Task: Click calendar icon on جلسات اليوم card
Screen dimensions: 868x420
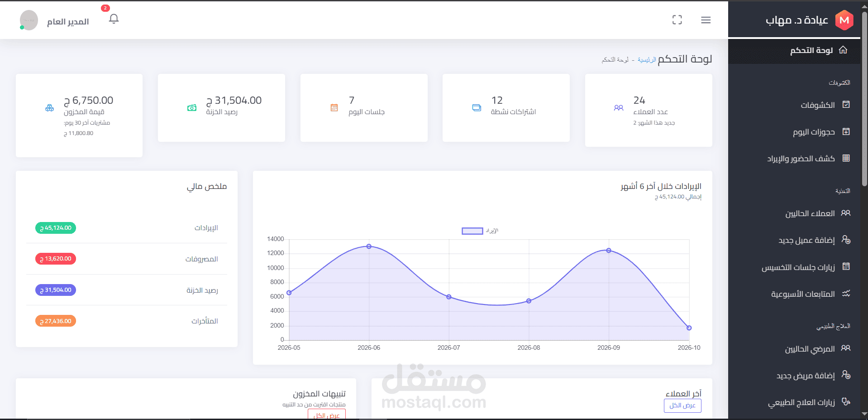Action: (334, 108)
